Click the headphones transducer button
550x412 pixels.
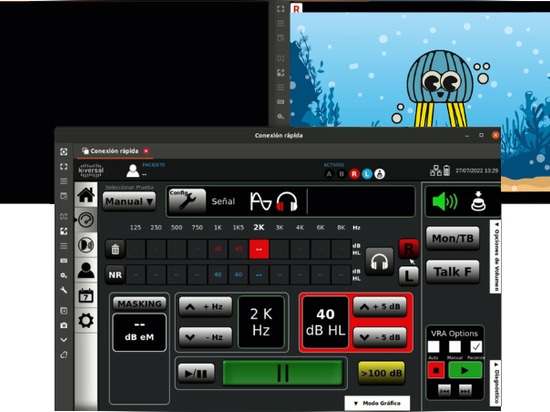pyautogui.click(x=379, y=262)
